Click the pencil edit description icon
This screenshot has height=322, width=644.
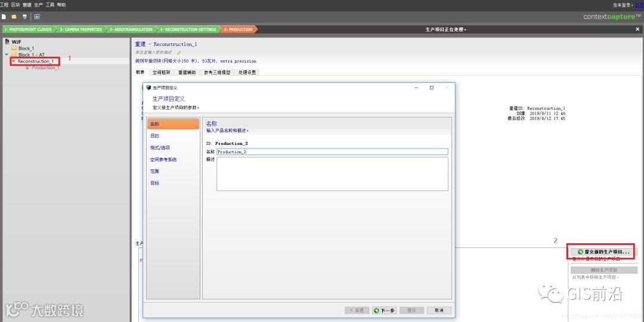pyautogui.click(x=179, y=52)
